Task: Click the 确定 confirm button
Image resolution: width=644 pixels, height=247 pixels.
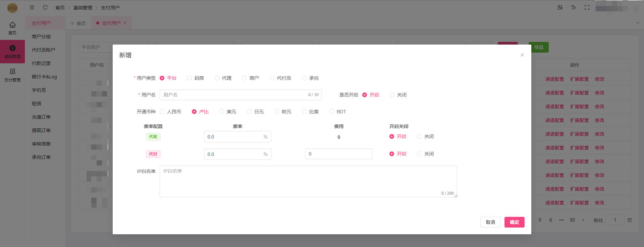Action: (514, 222)
